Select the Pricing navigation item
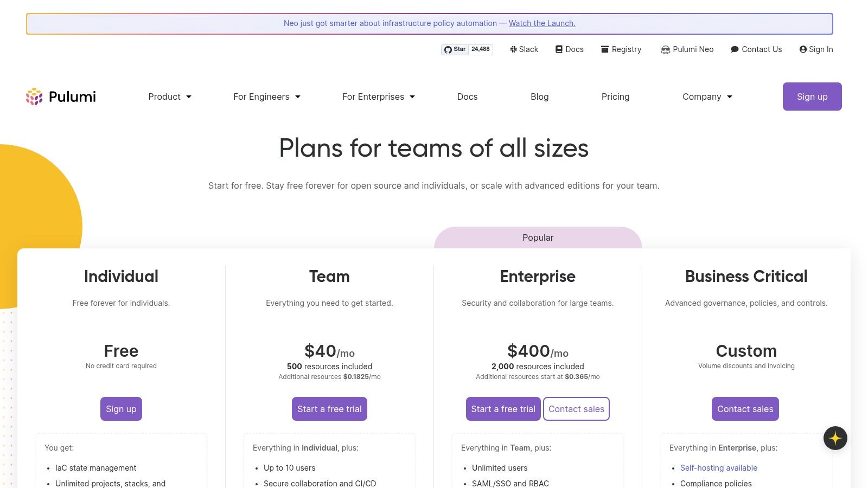868x488 pixels. pos(615,97)
